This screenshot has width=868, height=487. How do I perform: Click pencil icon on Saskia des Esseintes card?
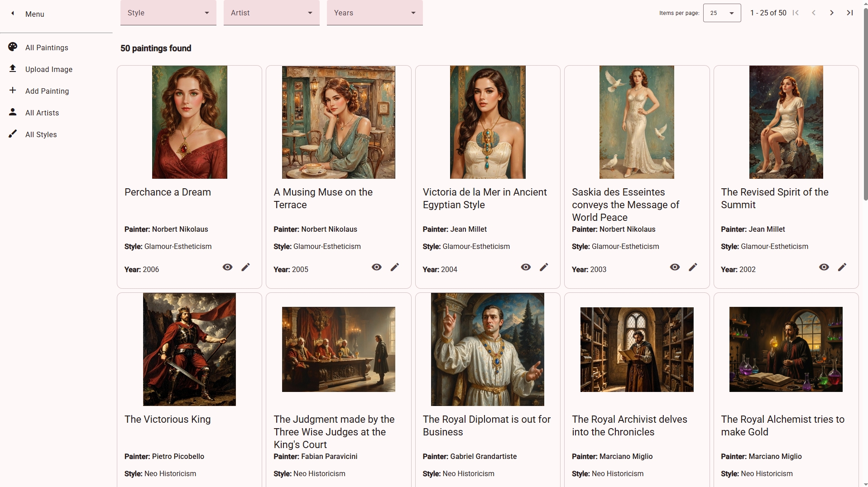(x=693, y=267)
